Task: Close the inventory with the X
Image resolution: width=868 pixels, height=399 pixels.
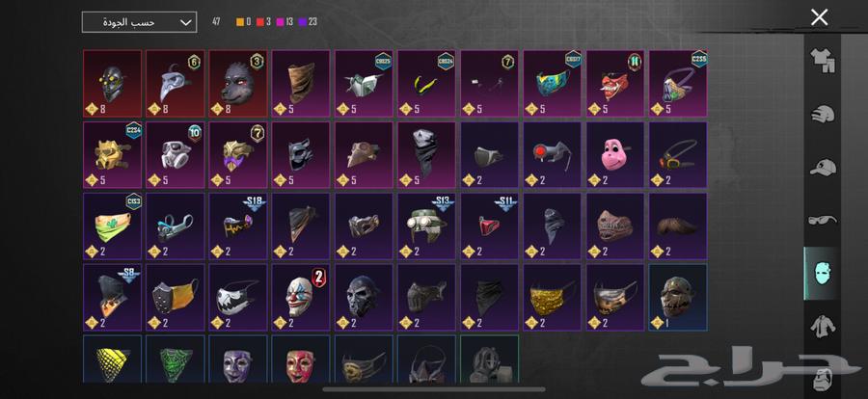Action: (819, 17)
